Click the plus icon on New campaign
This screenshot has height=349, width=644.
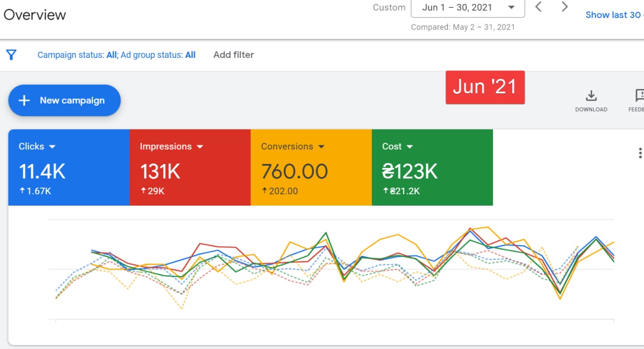tap(24, 100)
